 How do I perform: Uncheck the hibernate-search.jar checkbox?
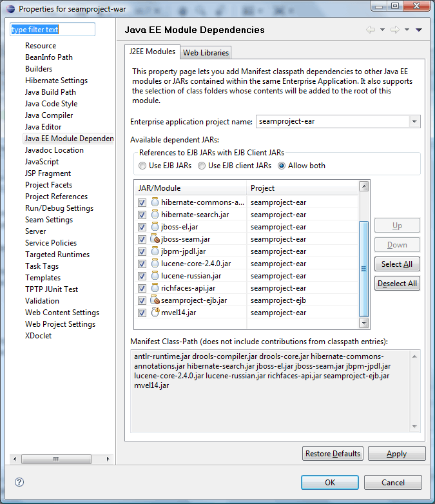point(142,215)
